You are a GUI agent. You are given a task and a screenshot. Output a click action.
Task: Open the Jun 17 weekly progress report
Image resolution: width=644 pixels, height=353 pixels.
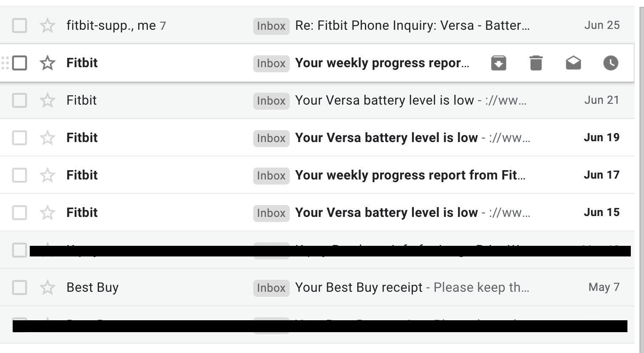[410, 175]
